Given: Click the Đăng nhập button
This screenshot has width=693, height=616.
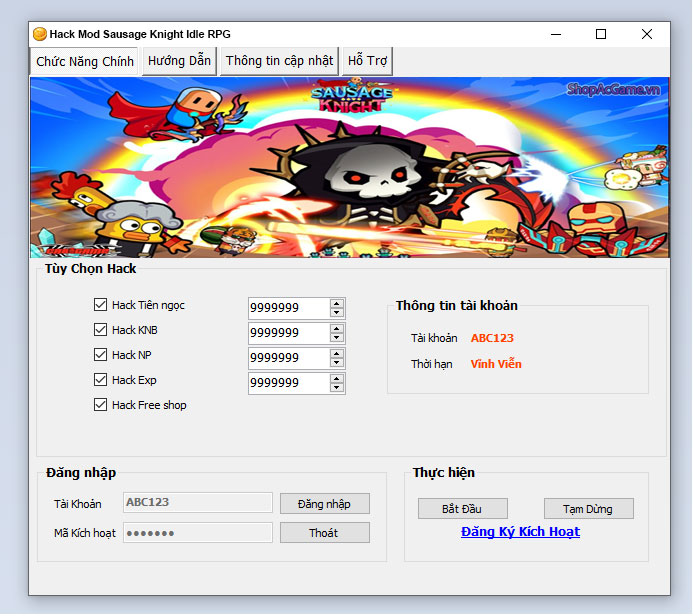Looking at the screenshot, I should (x=325, y=504).
